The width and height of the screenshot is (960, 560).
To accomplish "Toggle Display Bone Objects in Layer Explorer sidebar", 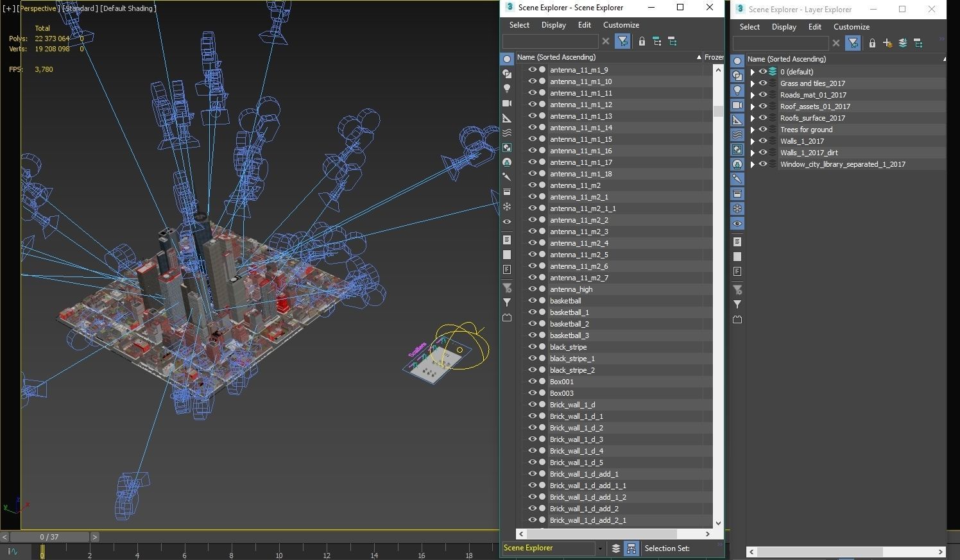I will pos(737,179).
